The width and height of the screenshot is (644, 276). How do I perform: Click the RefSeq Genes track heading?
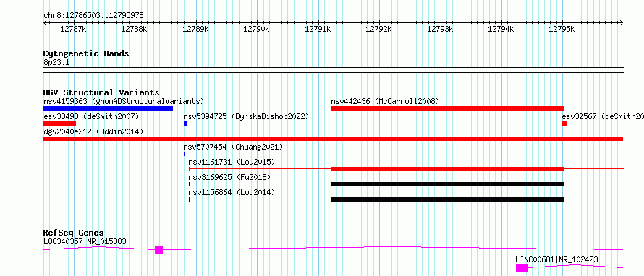74,233
